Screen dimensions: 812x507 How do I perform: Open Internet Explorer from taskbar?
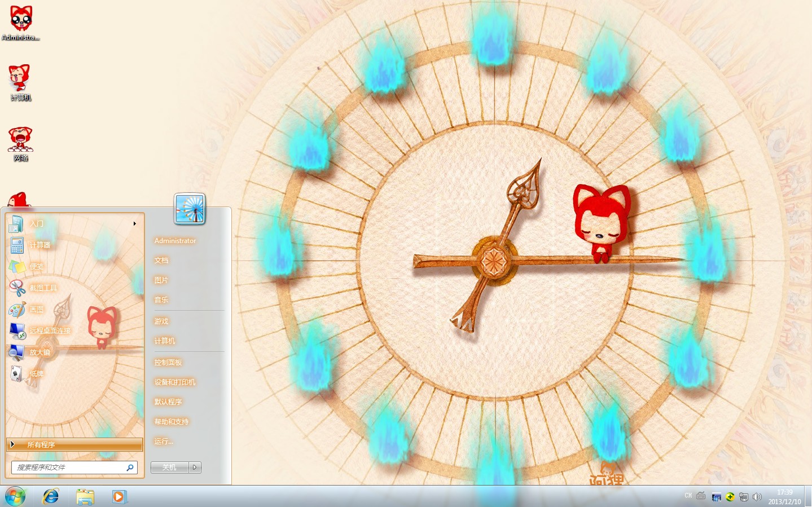tap(51, 497)
